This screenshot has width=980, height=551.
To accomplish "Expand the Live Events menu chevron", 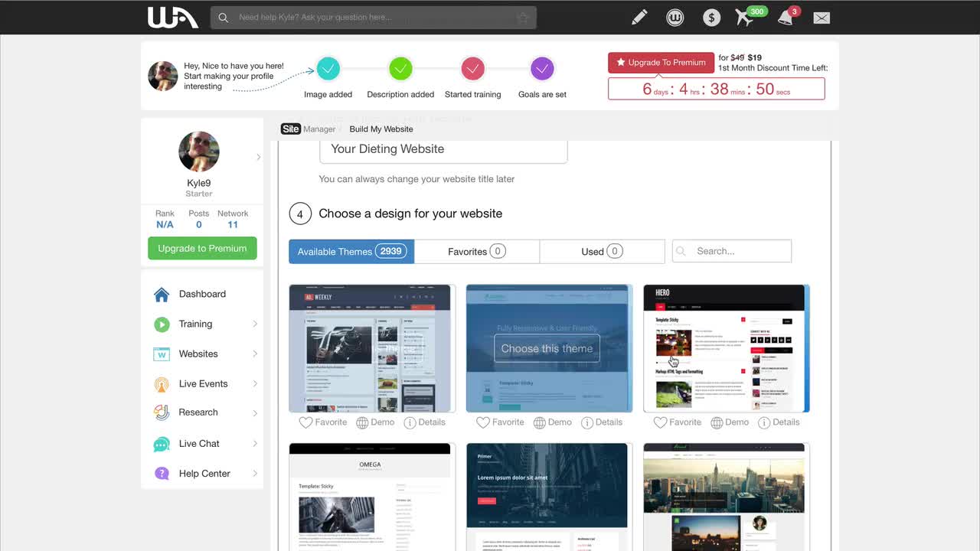I will point(255,384).
